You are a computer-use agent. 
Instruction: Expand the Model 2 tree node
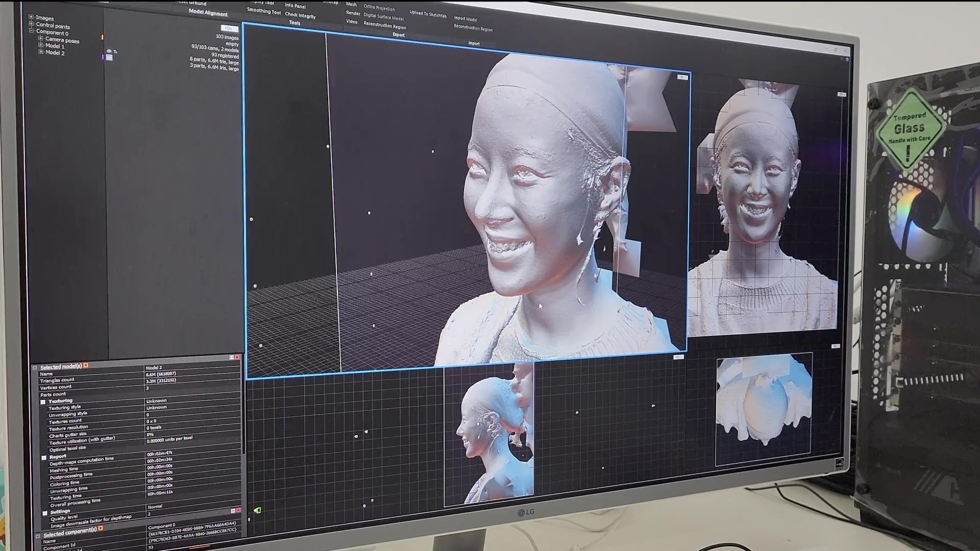(x=41, y=52)
